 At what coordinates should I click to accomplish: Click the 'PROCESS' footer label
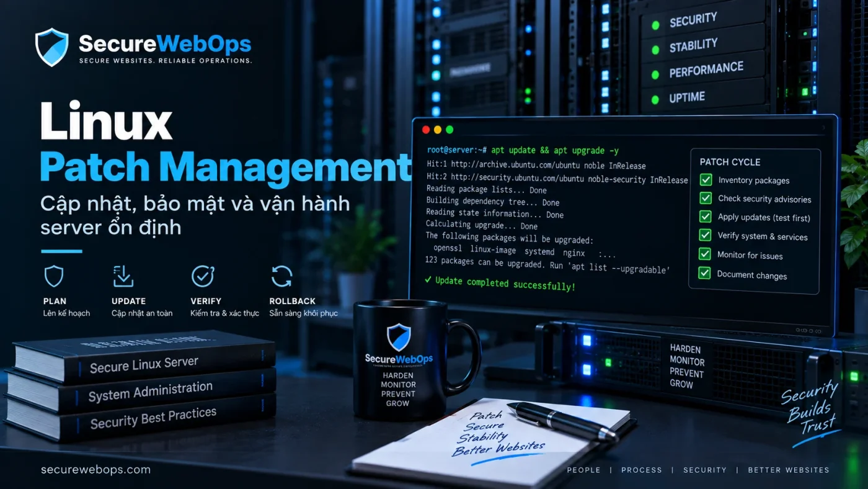click(x=642, y=470)
